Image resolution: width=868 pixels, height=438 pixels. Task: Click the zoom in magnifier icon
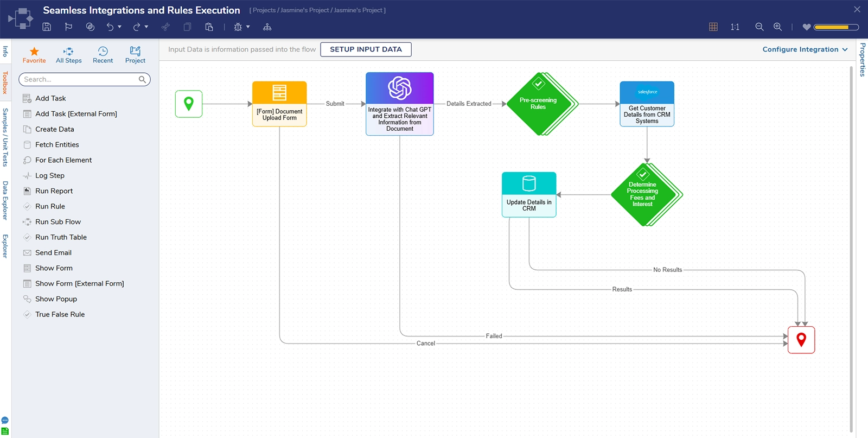coord(777,27)
